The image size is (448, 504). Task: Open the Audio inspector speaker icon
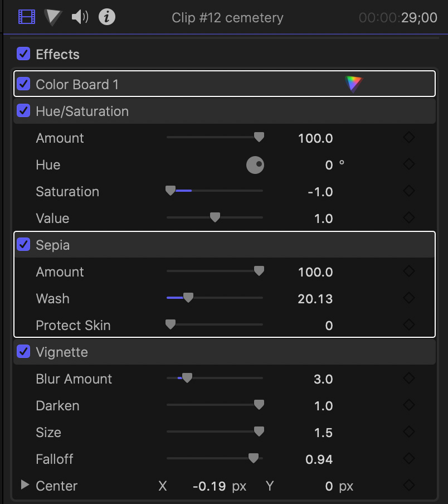80,17
